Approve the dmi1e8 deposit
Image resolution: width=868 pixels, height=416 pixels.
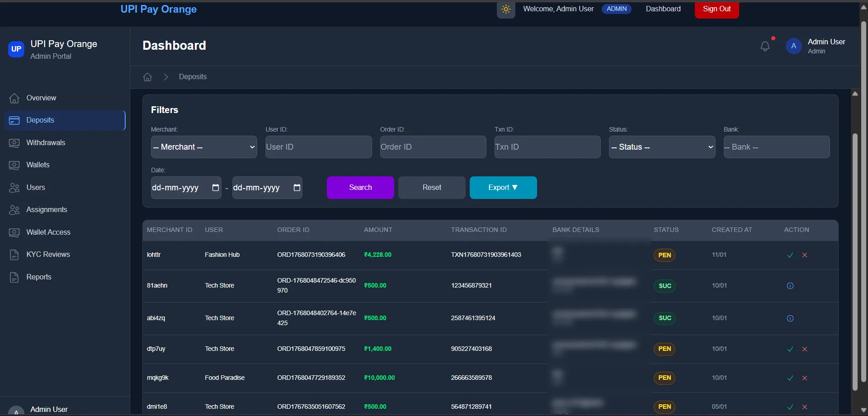pyautogui.click(x=790, y=407)
